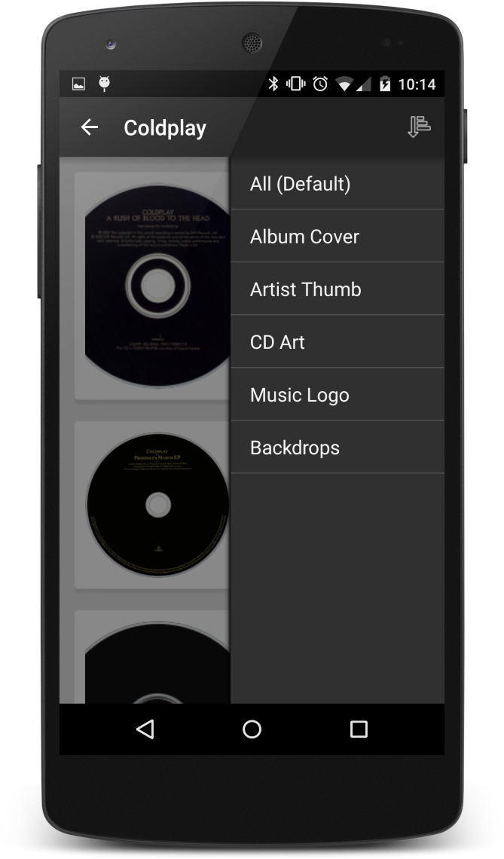
Task: Tap the battery charging status icon
Action: coord(385,84)
